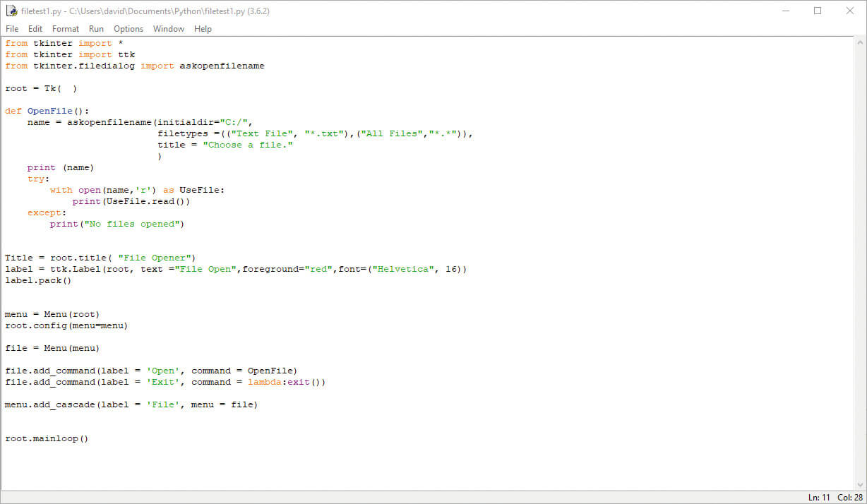
Task: Place cursor on the OpenFile function definition
Action: click(x=49, y=111)
